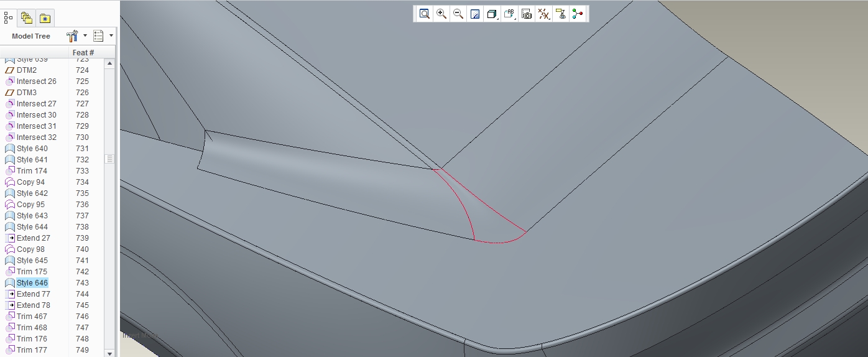Select Style 644 in model tree
Viewport: 868px width, 357px height.
pos(32,227)
